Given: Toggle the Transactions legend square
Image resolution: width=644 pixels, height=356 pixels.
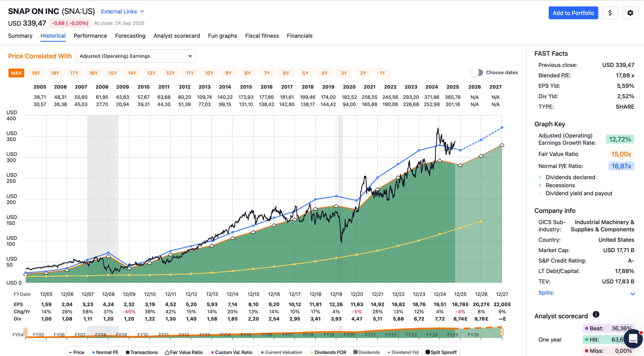Looking at the screenshot, I should point(127,352).
